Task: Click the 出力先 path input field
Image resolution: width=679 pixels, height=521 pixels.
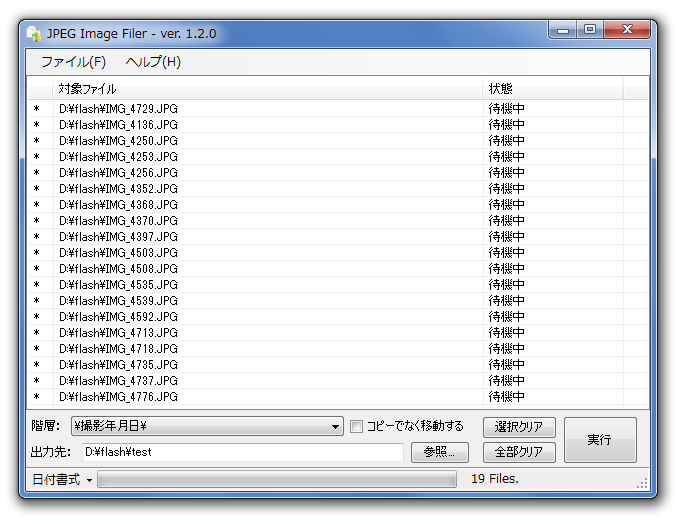Action: pos(242,452)
